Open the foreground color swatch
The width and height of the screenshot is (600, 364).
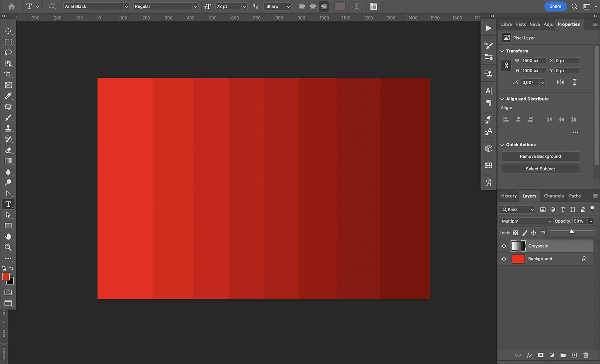point(6,276)
